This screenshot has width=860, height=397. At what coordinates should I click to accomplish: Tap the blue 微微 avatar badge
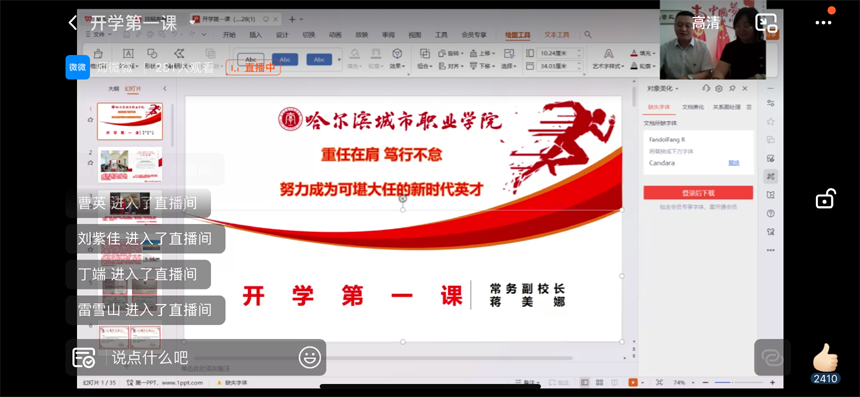tap(77, 67)
